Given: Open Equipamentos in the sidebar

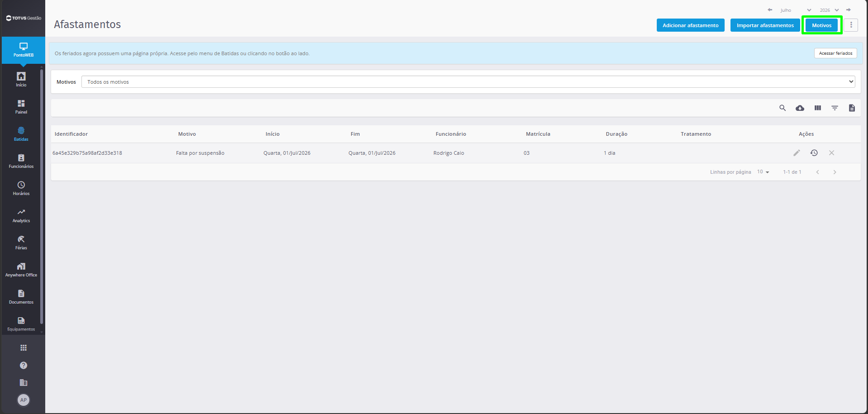Looking at the screenshot, I should [x=21, y=324].
